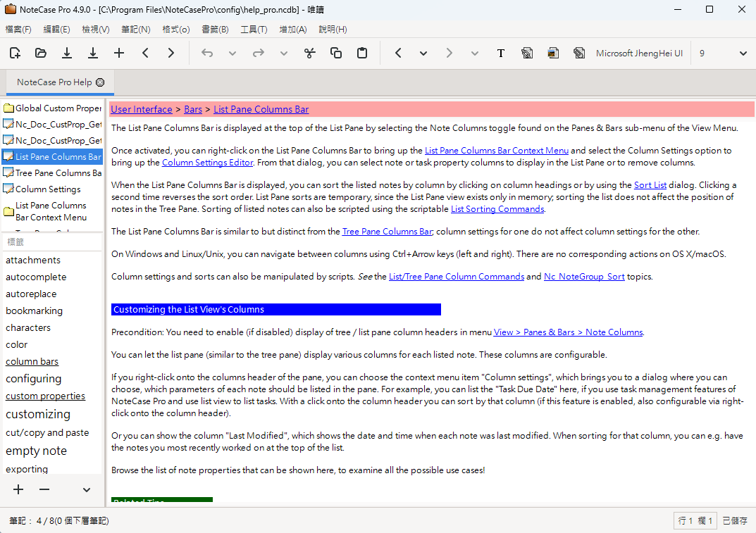Expand the font size dropdown showing 9
The height and width of the screenshot is (533, 756).
pyautogui.click(x=743, y=54)
